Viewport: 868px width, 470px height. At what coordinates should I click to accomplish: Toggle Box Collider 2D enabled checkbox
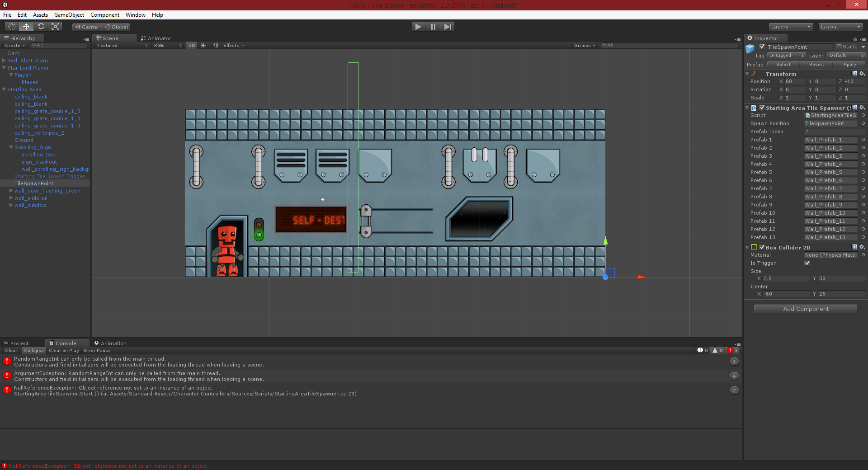762,247
